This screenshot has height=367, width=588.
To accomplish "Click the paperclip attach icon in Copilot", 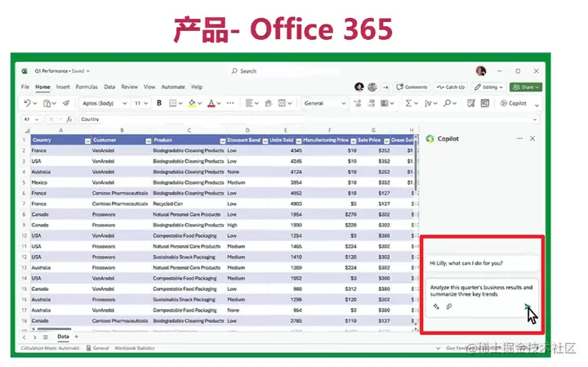I will [449, 307].
